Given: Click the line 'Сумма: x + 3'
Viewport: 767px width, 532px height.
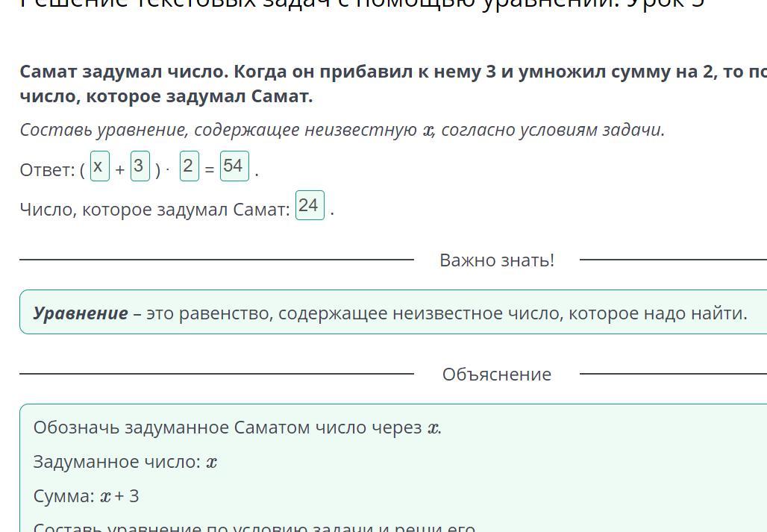Looking at the screenshot, I should (86, 496).
